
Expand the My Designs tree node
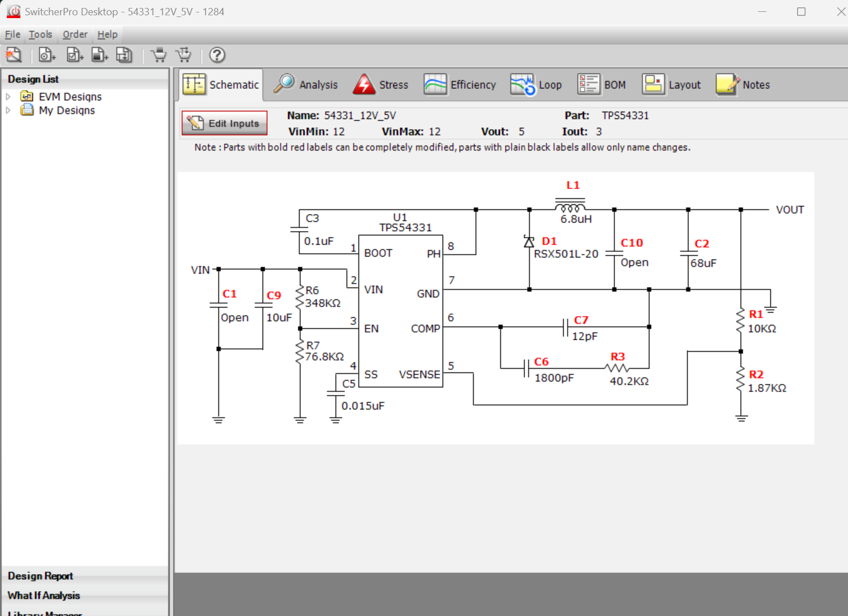pos(8,110)
